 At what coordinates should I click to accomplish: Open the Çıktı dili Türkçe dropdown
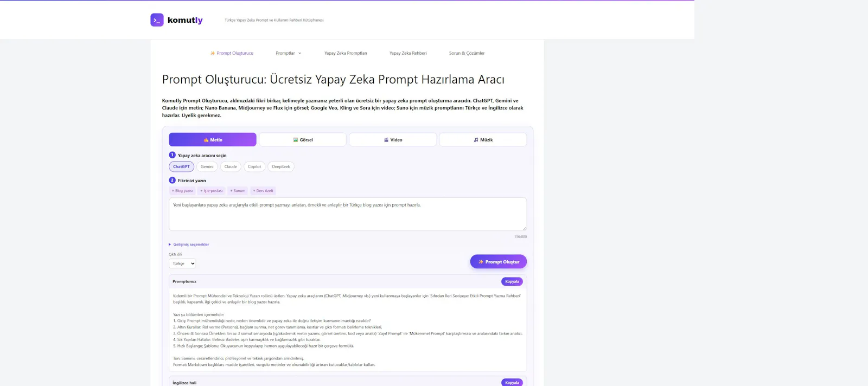(182, 263)
